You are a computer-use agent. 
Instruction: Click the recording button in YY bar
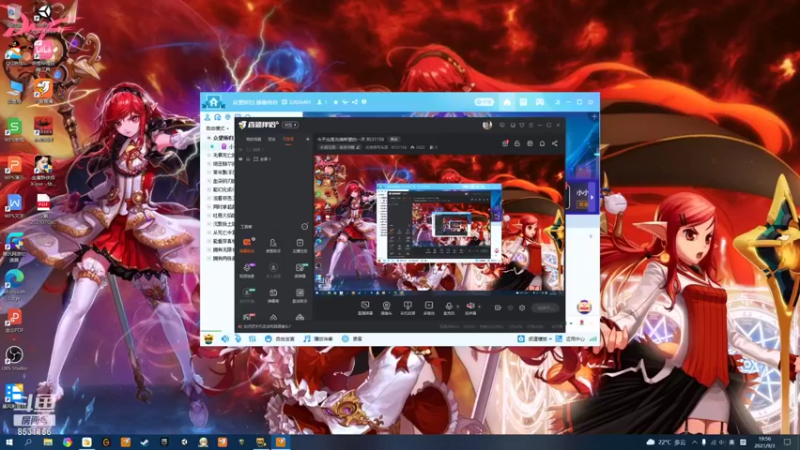pyautogui.click(x=352, y=339)
